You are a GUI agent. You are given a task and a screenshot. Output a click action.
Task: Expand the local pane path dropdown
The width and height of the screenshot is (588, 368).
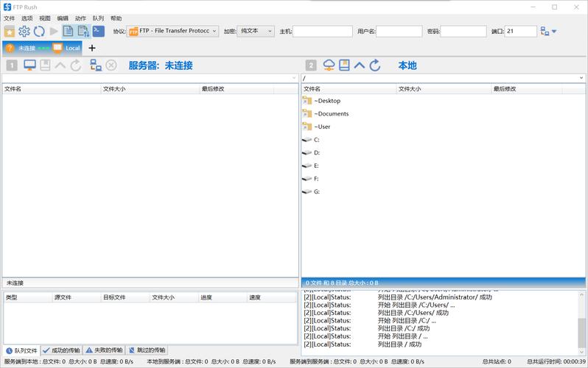point(581,78)
